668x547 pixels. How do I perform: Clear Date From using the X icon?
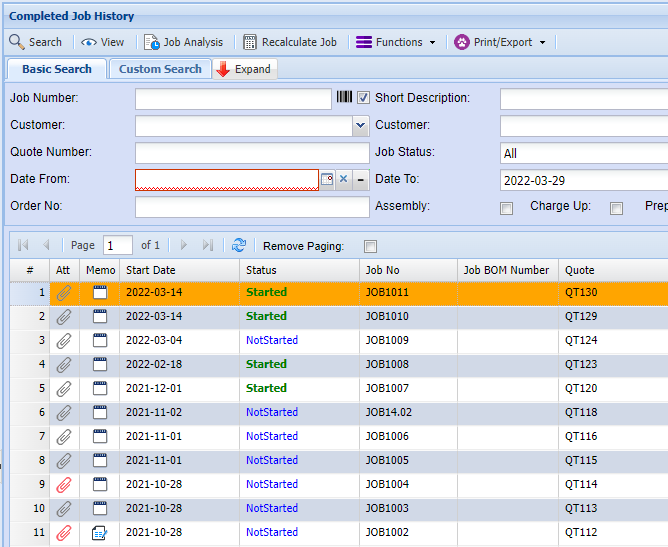click(343, 179)
